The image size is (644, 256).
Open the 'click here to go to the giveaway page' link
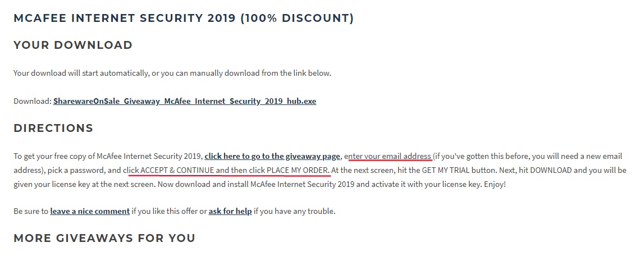click(272, 156)
